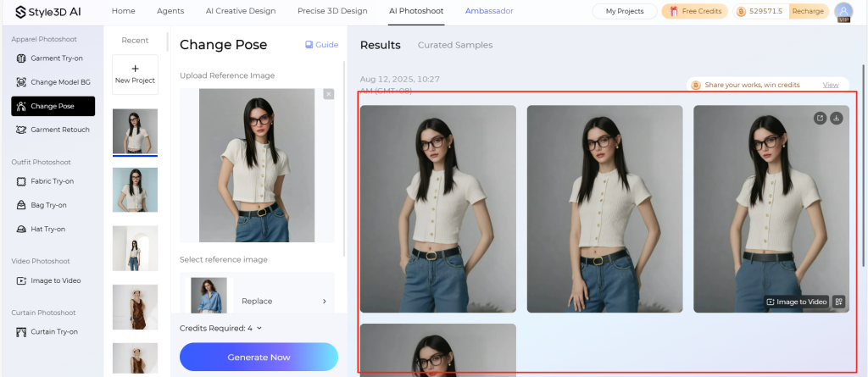The width and height of the screenshot is (868, 377).
Task: Click the Free Credits gift button
Action: pos(695,11)
